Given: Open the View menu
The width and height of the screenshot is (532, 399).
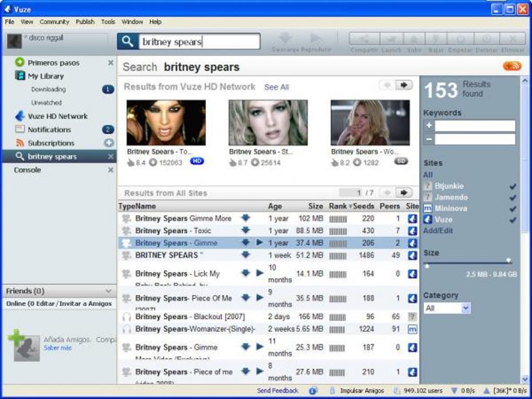Looking at the screenshot, I should click(x=27, y=22).
